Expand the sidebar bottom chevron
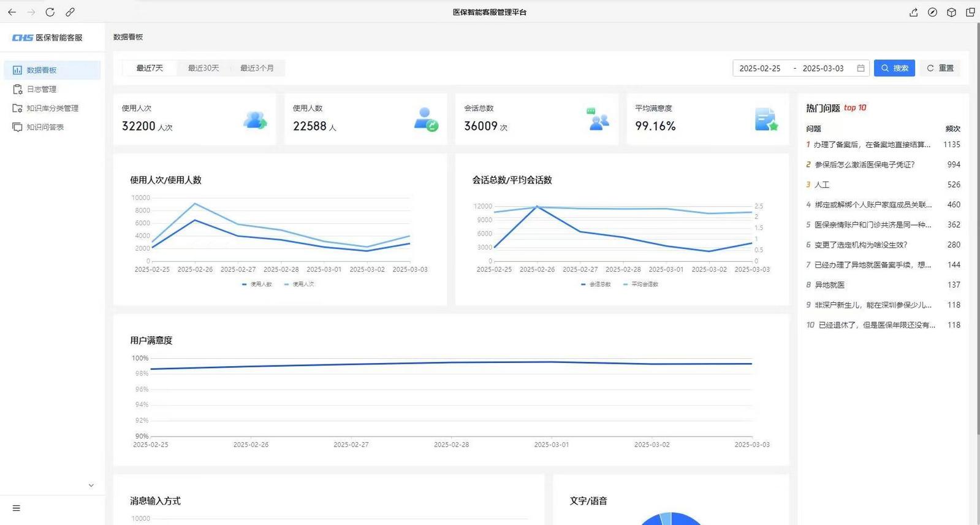The image size is (980, 525). (91, 485)
